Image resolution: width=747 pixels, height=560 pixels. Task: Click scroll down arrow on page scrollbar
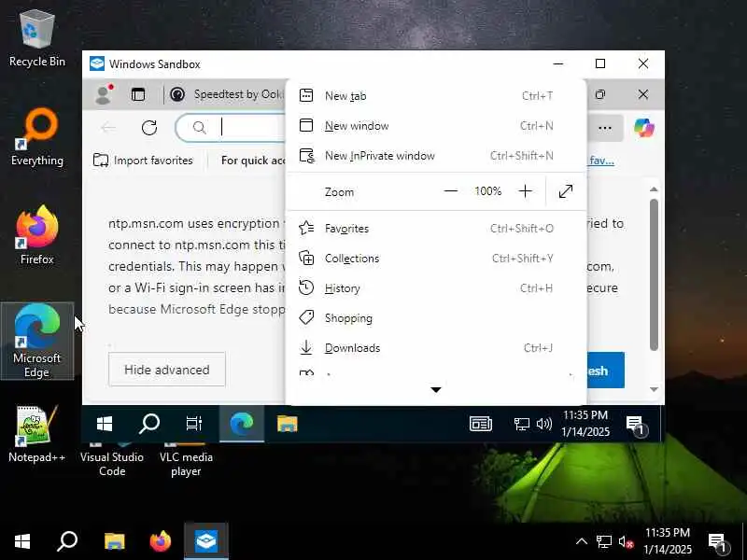654,389
